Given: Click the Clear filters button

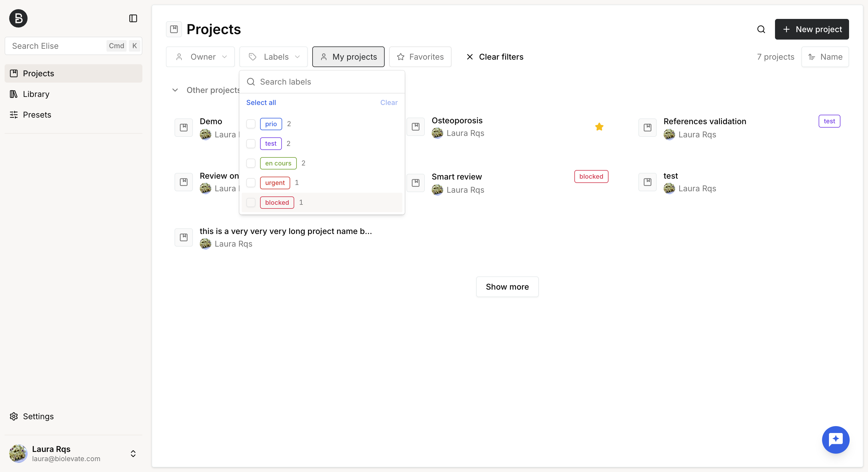Looking at the screenshot, I should [x=495, y=57].
